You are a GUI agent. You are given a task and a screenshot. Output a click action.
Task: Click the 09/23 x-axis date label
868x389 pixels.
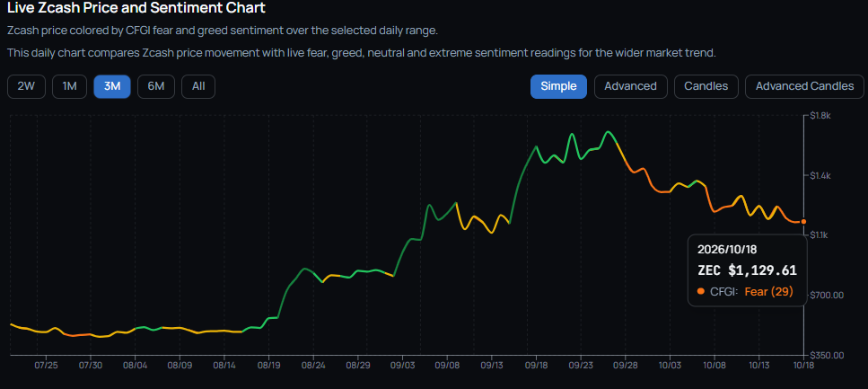(581, 366)
